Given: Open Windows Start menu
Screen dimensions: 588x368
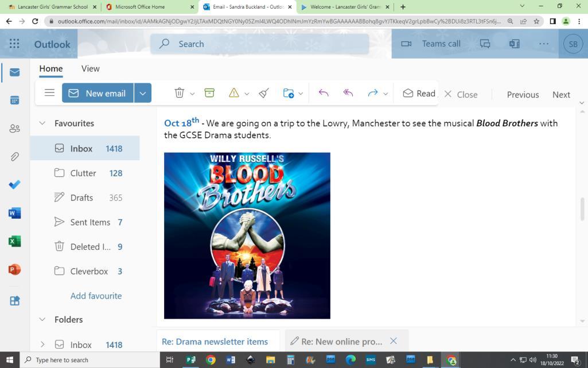Looking at the screenshot, I should [10, 360].
